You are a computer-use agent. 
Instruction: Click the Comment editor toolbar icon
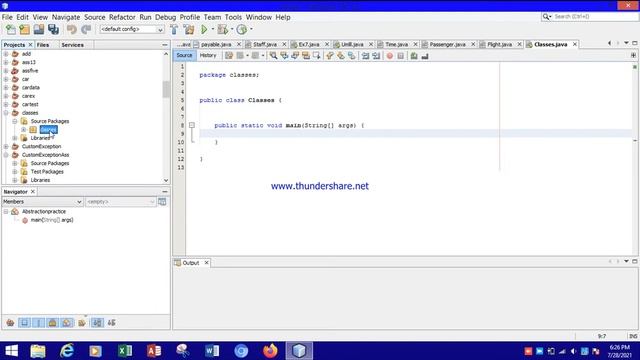(x=414, y=56)
